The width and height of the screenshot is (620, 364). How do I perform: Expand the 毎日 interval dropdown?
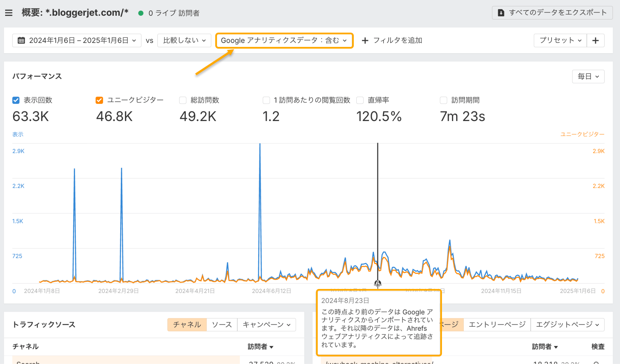pos(588,77)
